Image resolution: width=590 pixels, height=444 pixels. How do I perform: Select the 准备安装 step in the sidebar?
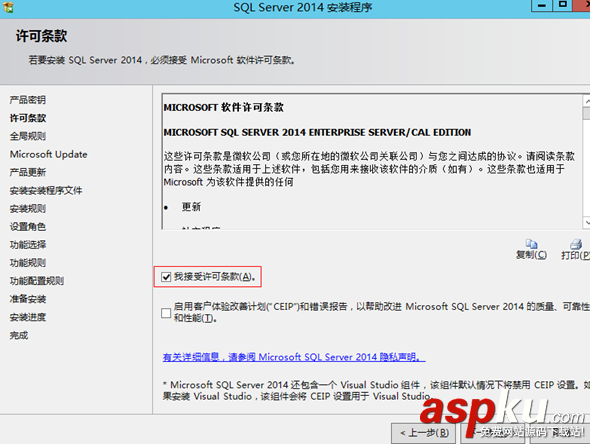pos(27,299)
